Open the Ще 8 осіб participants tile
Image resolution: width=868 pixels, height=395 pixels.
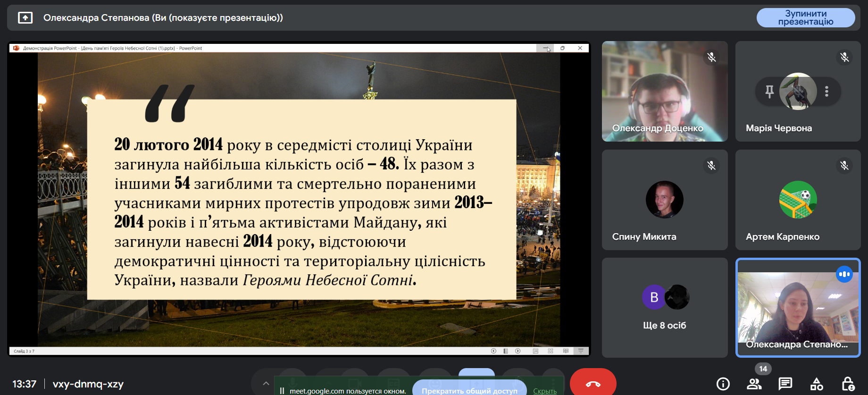tap(664, 307)
